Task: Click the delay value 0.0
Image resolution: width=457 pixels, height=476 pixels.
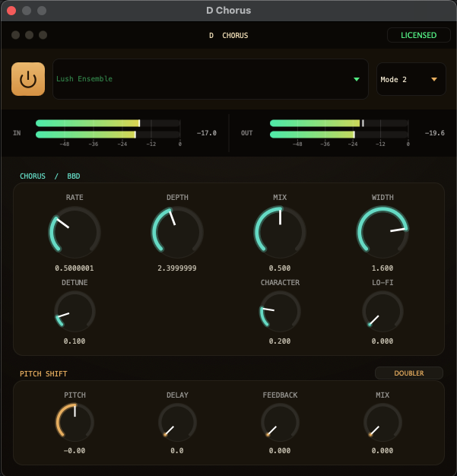Action: click(x=177, y=450)
